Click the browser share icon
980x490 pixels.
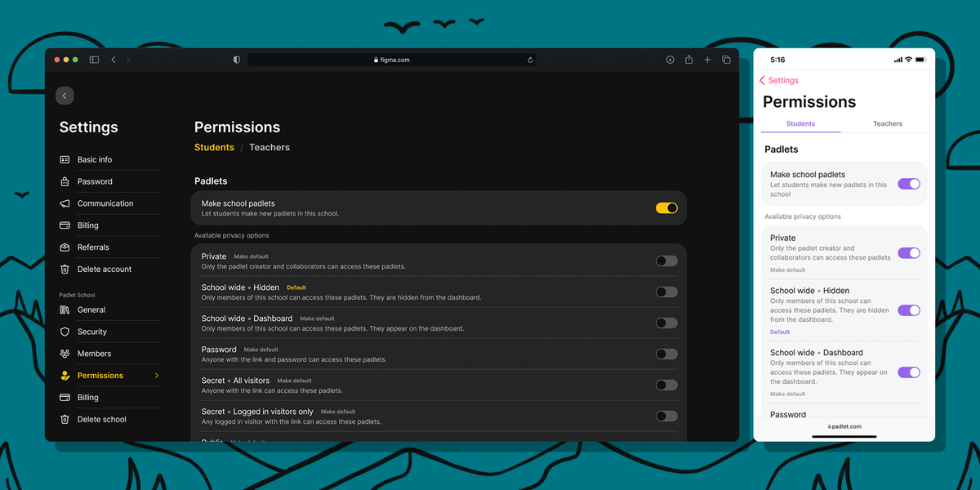[x=688, y=60]
